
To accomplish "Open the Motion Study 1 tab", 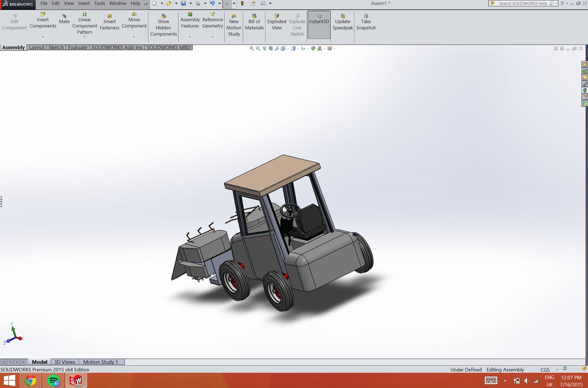I will pos(100,362).
